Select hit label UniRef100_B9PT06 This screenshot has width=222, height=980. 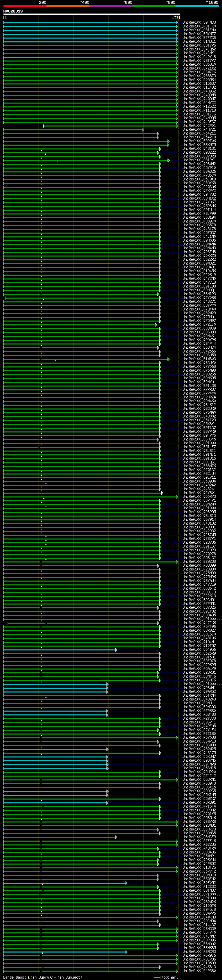click(x=199, y=141)
